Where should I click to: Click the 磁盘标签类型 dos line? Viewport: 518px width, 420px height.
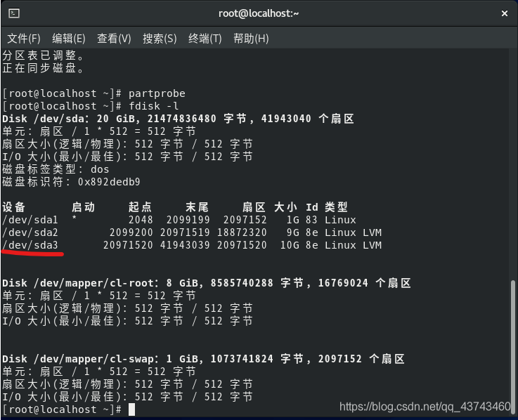tap(56, 169)
